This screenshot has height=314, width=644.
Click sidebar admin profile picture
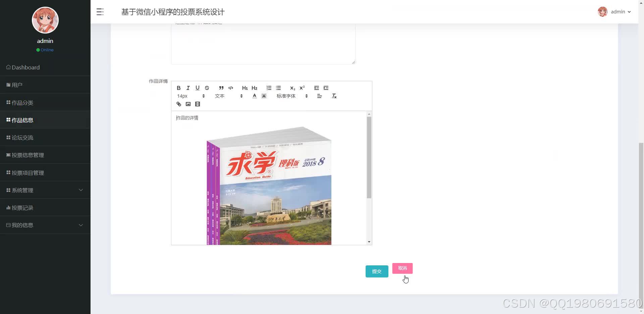[x=45, y=20]
